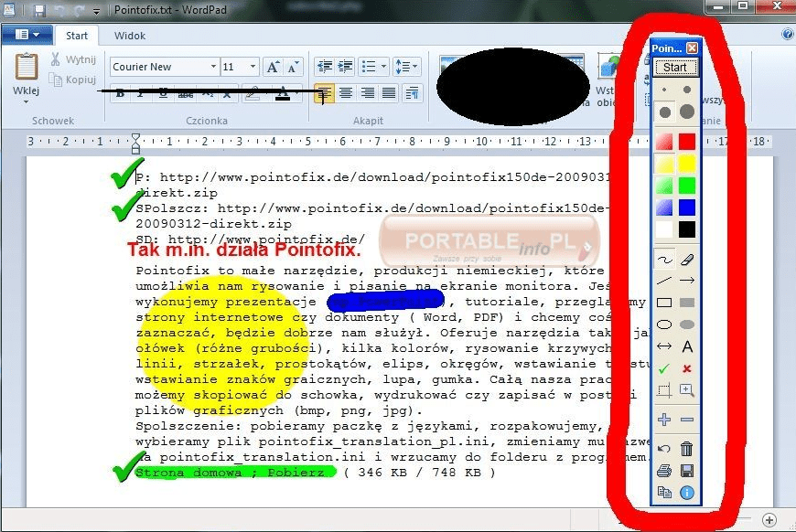
Task: Open the font size 11 dropdown
Action: [253, 67]
